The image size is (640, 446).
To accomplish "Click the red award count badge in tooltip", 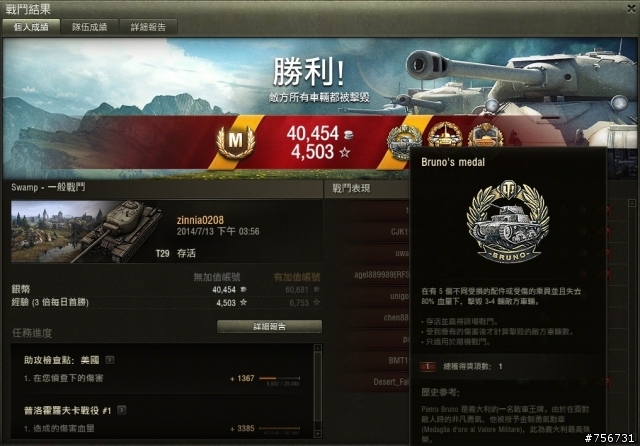I will (427, 366).
